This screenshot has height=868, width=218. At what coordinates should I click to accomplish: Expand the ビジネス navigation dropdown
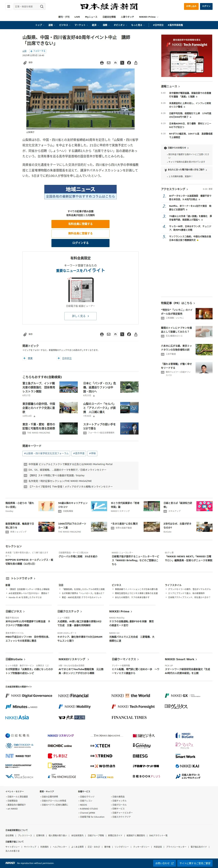(65, 25)
